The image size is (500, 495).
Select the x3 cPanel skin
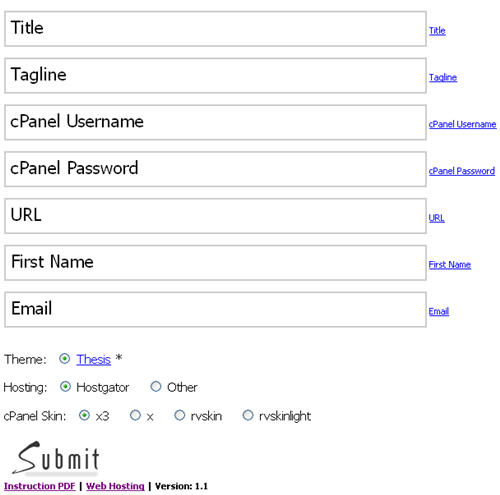84,415
